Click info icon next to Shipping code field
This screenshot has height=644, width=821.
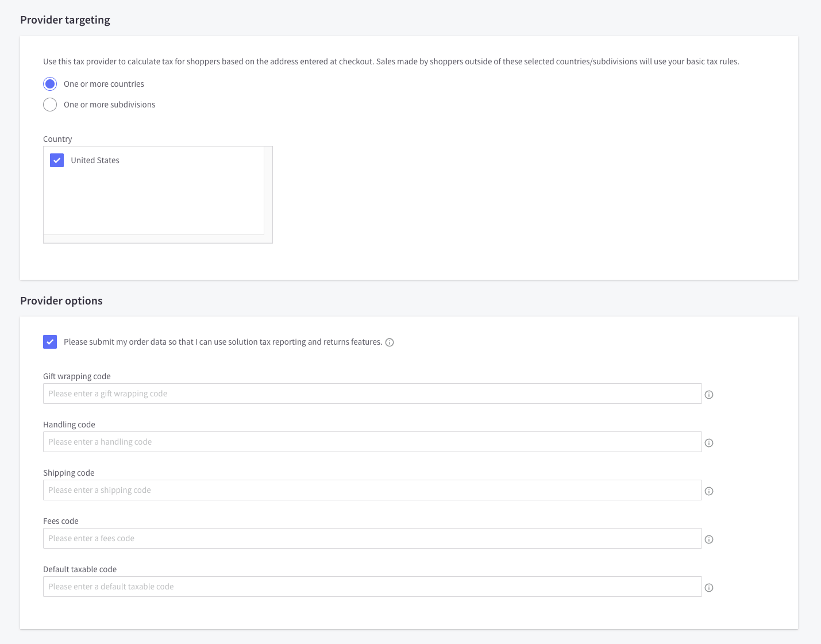709,491
